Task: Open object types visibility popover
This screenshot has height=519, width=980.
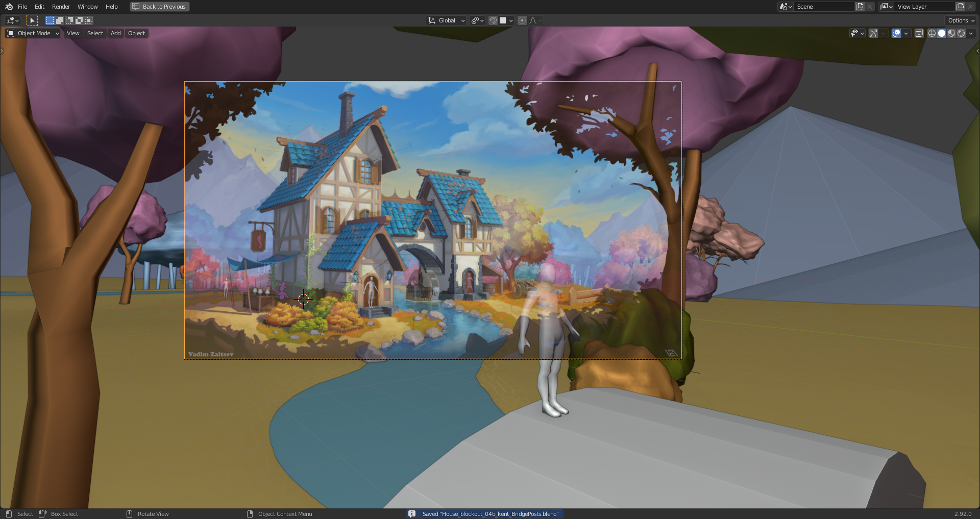Action: tap(857, 33)
